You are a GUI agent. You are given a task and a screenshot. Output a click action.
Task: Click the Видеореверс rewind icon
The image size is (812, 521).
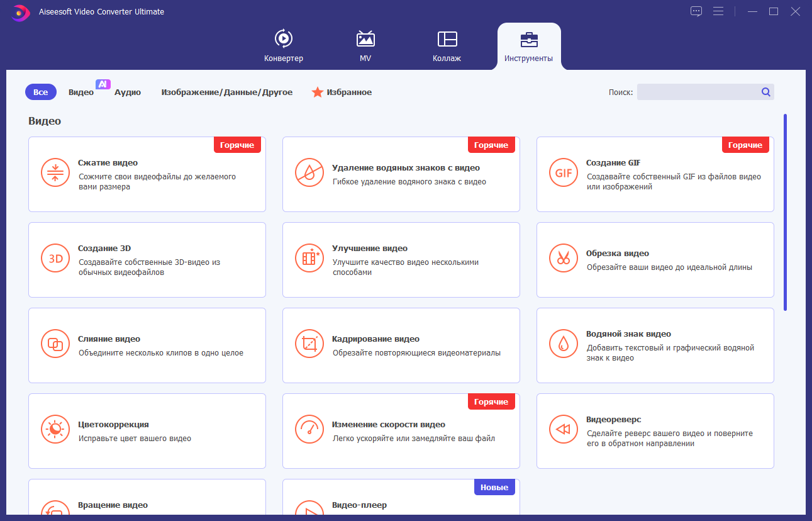pyautogui.click(x=564, y=429)
